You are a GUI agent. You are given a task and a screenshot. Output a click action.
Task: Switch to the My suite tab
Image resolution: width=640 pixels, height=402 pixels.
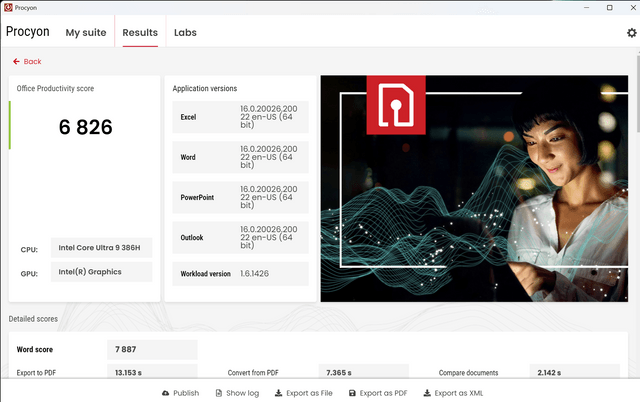pos(86,32)
